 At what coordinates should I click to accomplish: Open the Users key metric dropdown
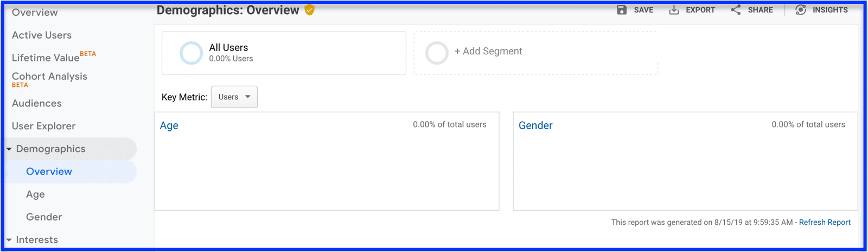234,97
